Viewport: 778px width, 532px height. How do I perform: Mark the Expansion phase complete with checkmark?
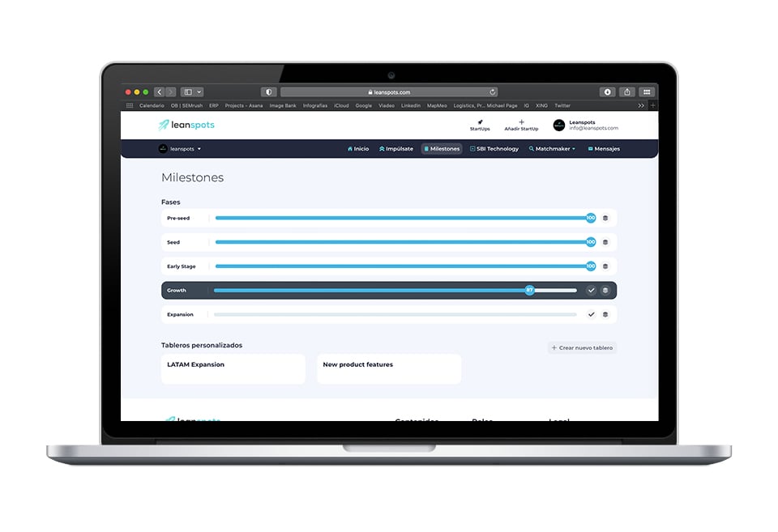tap(591, 314)
